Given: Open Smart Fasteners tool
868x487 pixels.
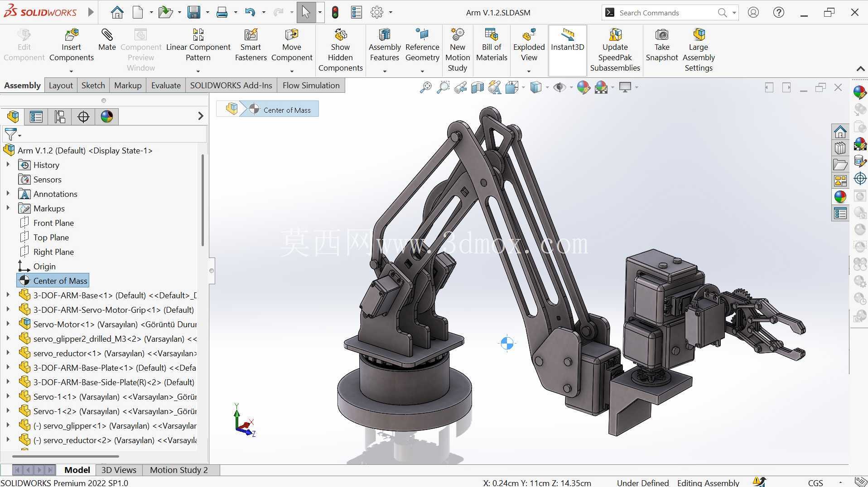Looking at the screenshot, I should [251, 45].
